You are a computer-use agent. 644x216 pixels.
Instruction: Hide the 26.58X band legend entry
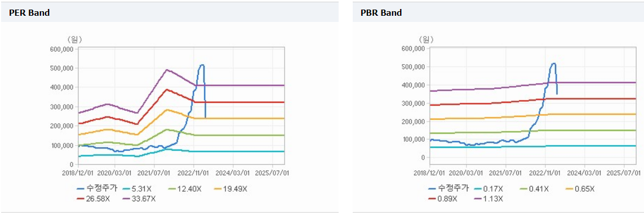tap(94, 199)
